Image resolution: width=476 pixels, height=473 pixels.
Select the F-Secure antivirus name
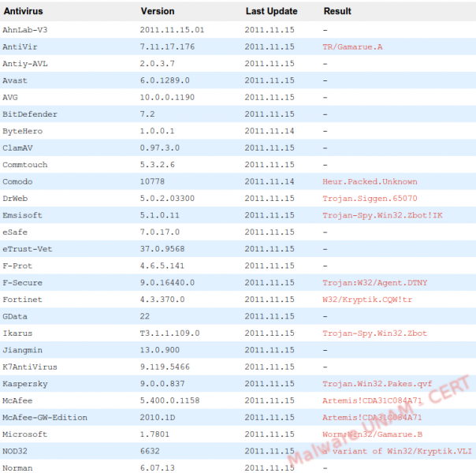[x=23, y=283]
